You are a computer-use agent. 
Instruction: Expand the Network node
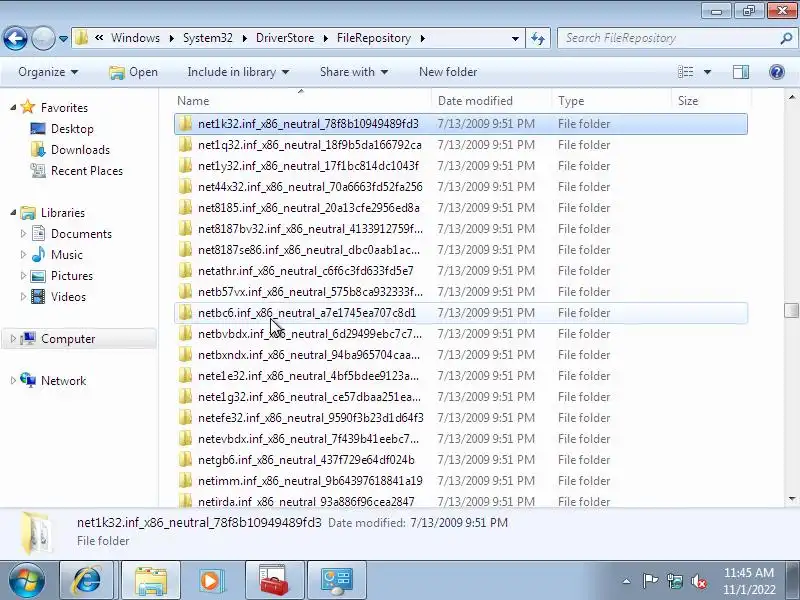coord(13,380)
